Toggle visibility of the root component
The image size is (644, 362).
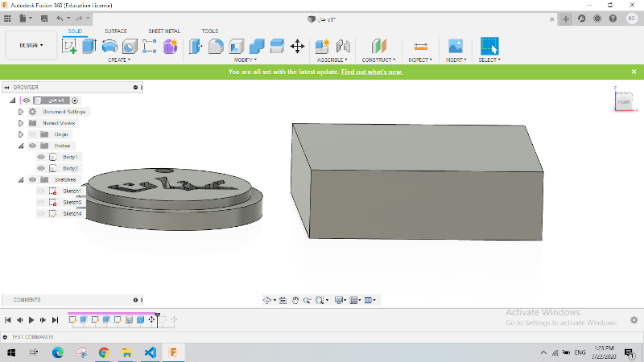[x=27, y=101]
